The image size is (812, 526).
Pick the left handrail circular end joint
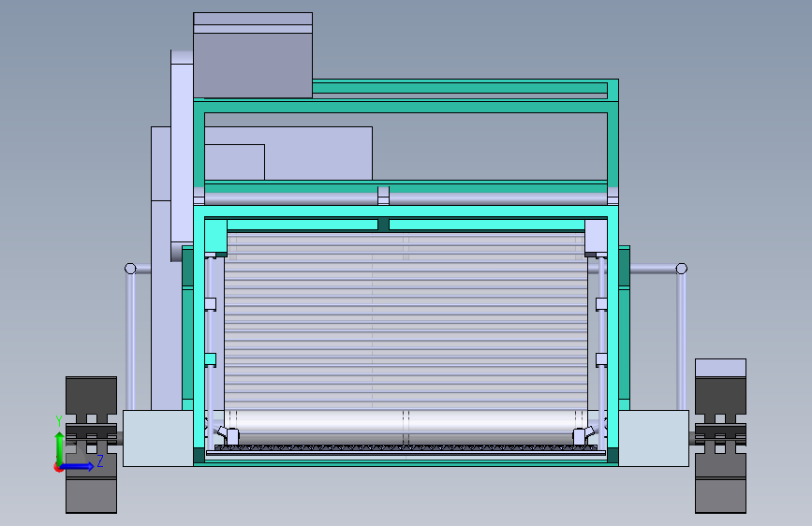(130, 269)
